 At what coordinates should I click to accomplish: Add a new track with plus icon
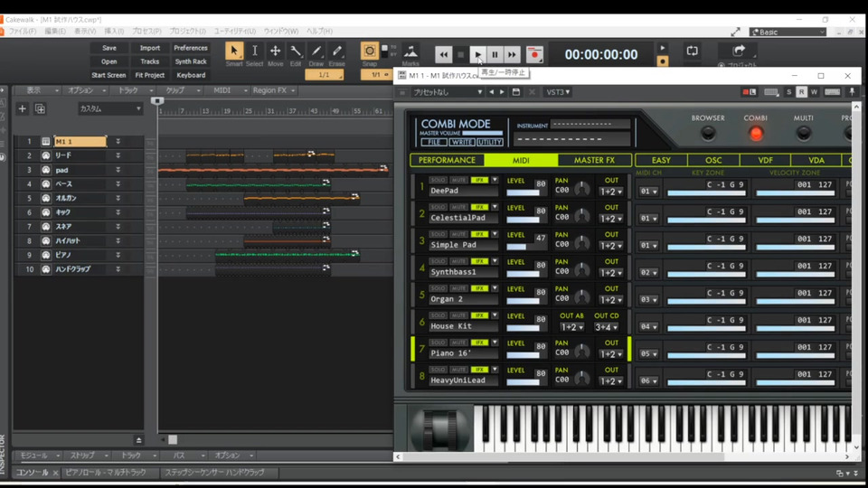point(22,108)
